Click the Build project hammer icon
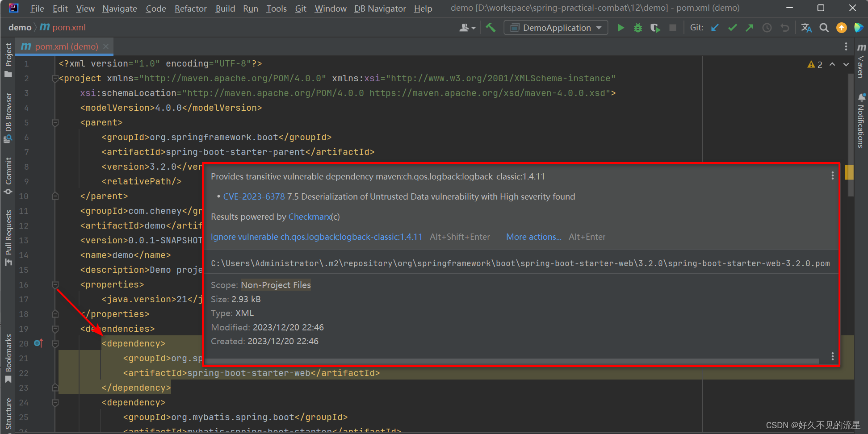The width and height of the screenshot is (868, 434). coord(491,28)
